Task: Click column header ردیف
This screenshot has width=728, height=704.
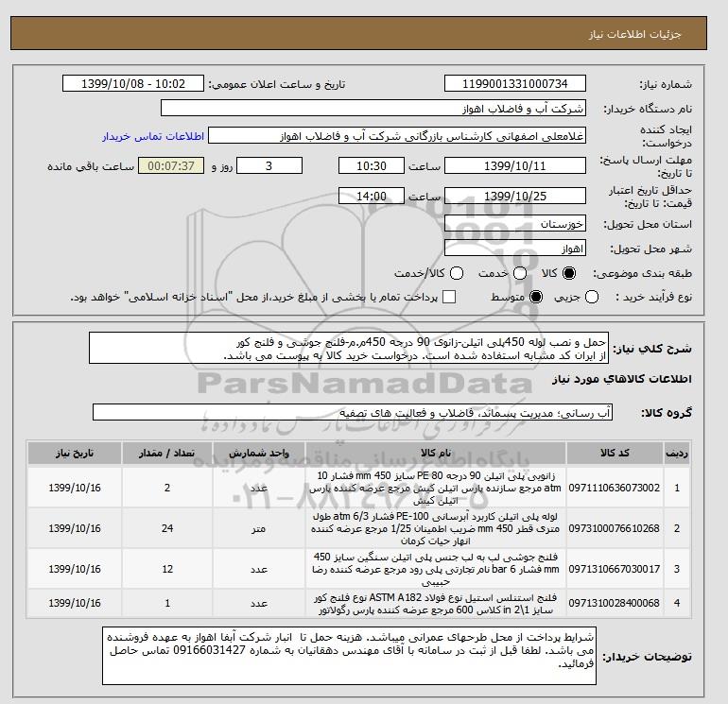Action: [x=677, y=453]
